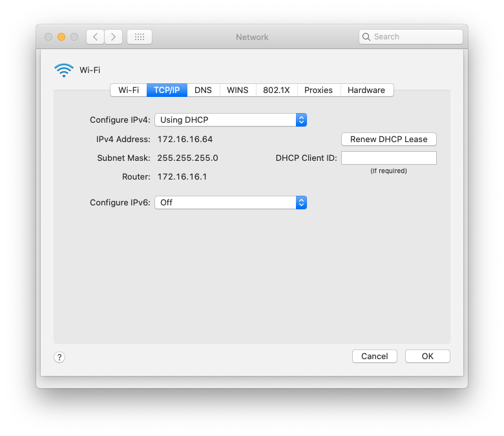The width and height of the screenshot is (504, 436).
Task: Click the Network window title
Action: click(252, 37)
